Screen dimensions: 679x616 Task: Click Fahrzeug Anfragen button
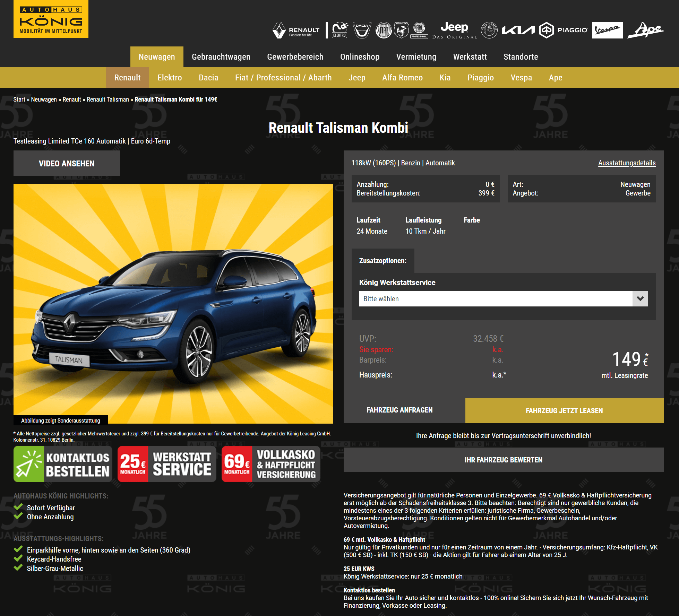point(399,410)
